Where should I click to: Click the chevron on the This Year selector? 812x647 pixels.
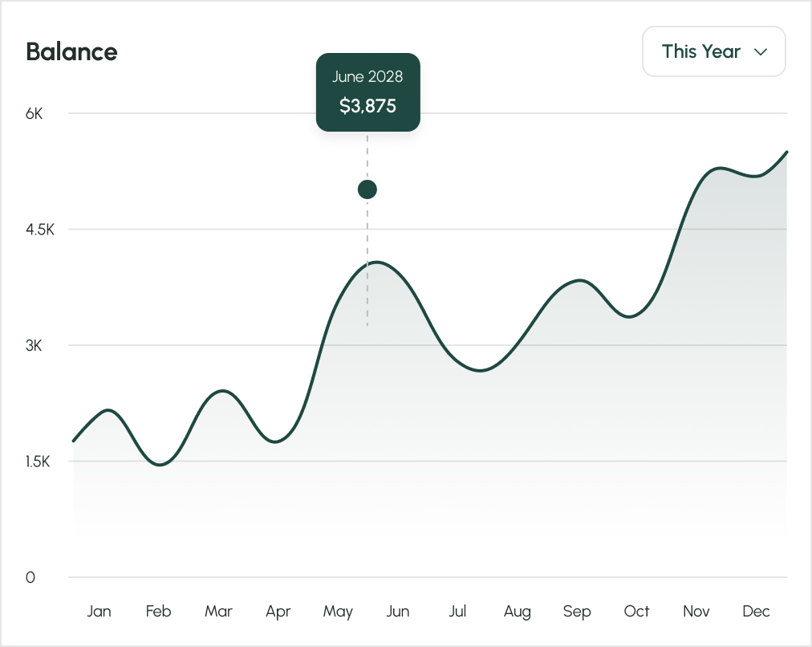coord(760,51)
